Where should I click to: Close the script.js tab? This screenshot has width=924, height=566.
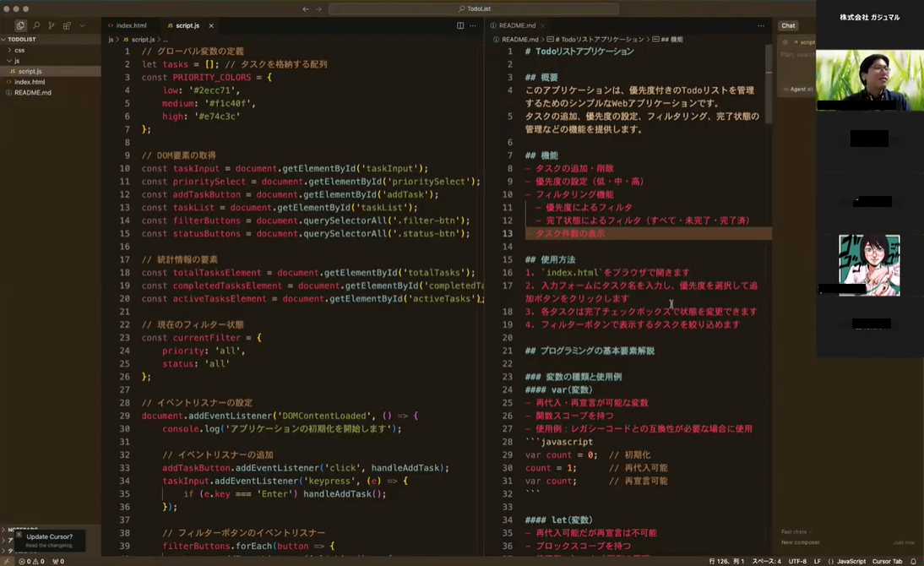211,25
